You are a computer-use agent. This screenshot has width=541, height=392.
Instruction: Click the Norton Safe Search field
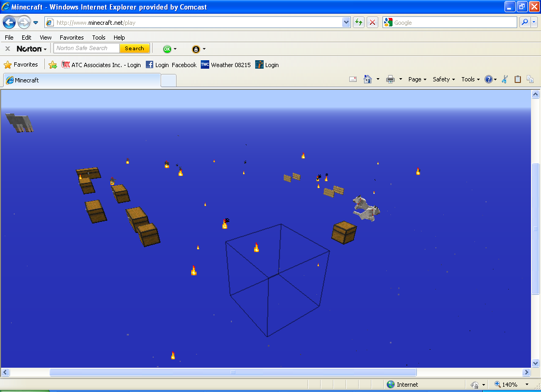(87, 48)
